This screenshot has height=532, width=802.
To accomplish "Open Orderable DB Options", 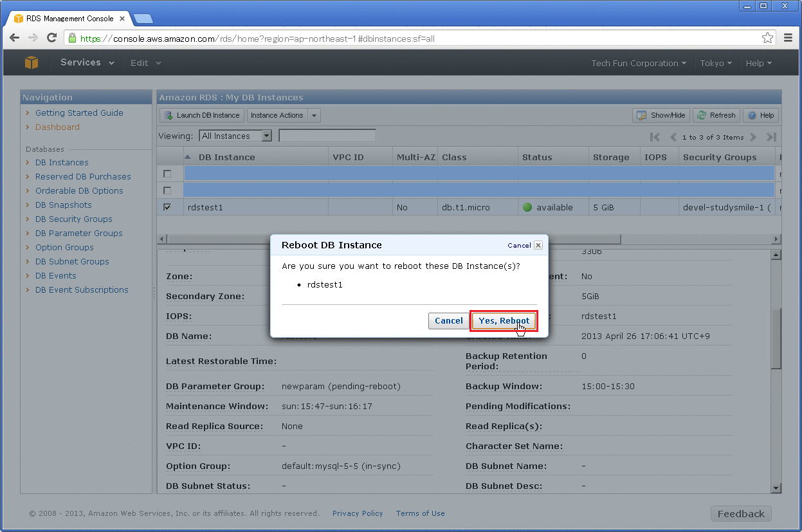I will click(79, 191).
